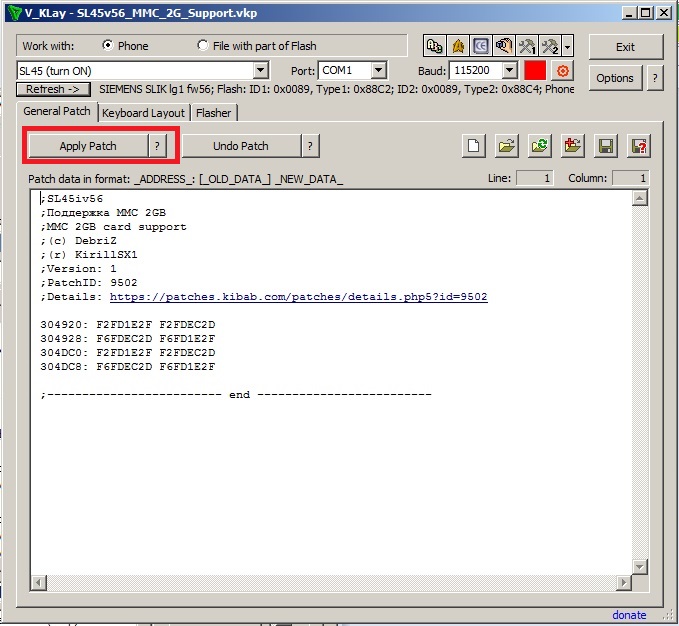
Task: Switch to the Keyboard Layout tab
Action: pyautogui.click(x=143, y=113)
